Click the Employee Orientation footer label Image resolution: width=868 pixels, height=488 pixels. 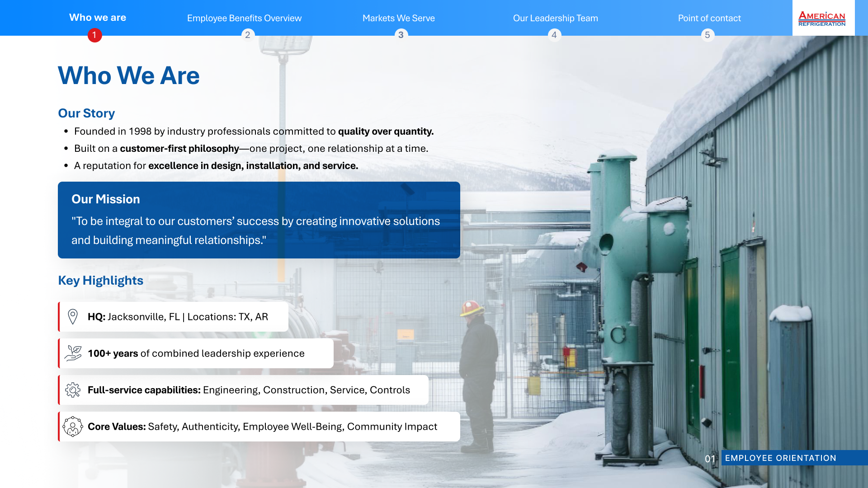780,458
